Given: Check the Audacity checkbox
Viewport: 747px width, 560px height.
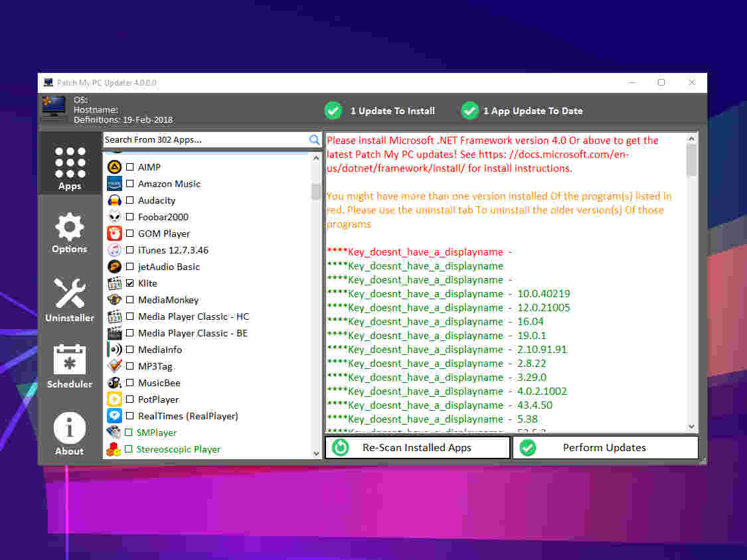Looking at the screenshot, I should click(x=129, y=200).
